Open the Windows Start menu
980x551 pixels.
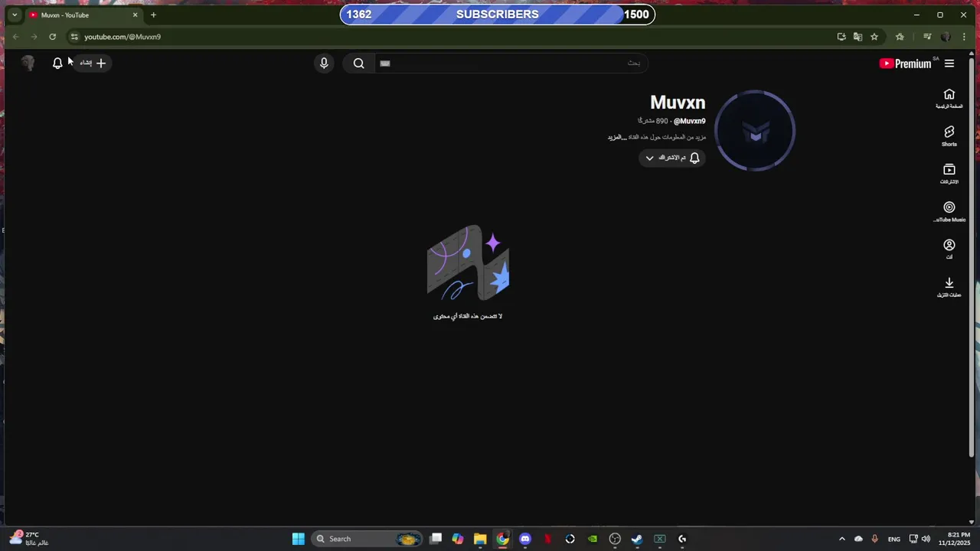tap(299, 539)
